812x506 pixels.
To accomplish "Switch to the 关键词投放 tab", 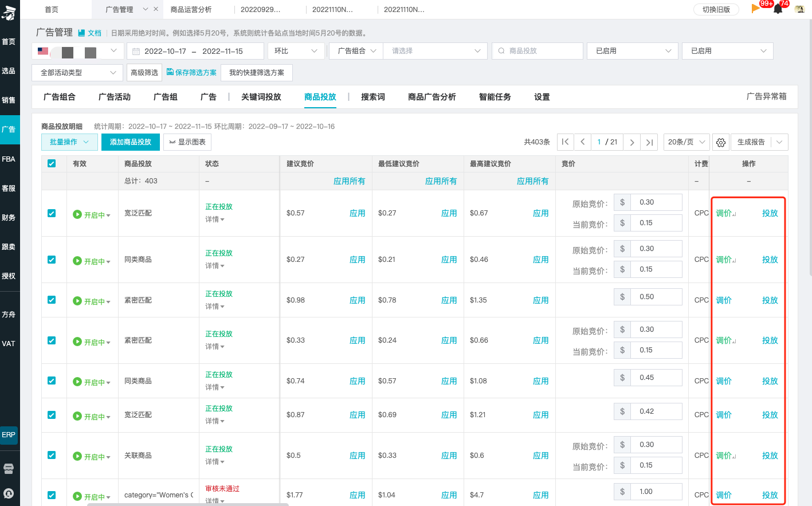I will click(x=261, y=97).
